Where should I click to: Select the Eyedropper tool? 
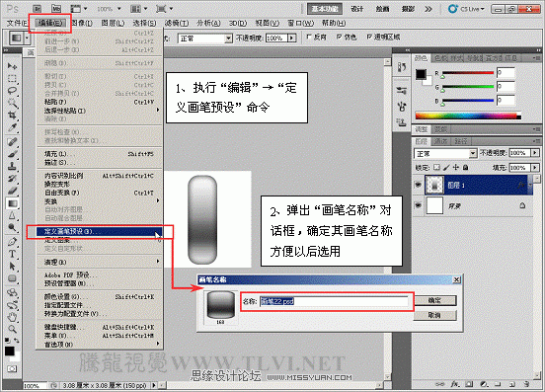(x=12, y=127)
